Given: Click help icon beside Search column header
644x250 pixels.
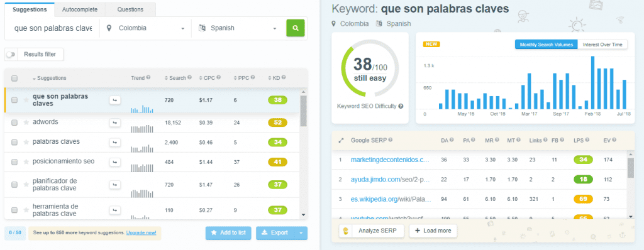Looking at the screenshot, I should [x=190, y=78].
